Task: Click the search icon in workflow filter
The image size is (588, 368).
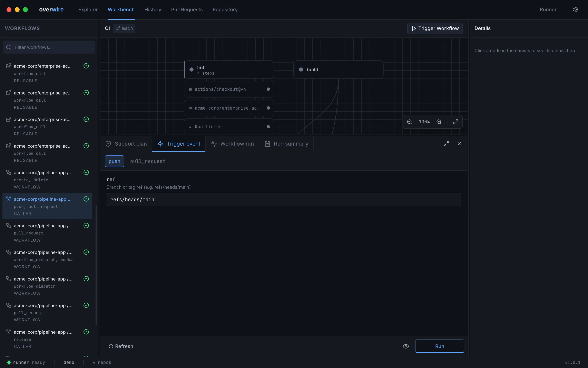Action: point(9,47)
